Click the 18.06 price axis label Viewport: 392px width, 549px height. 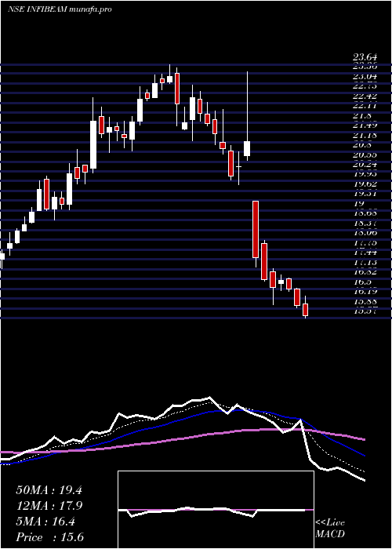pyautogui.click(x=365, y=233)
